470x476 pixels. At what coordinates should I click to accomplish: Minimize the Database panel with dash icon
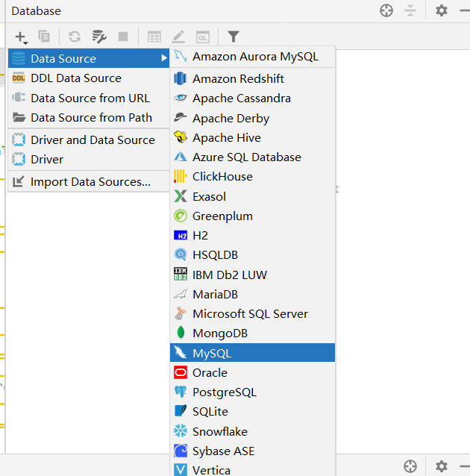click(465, 10)
